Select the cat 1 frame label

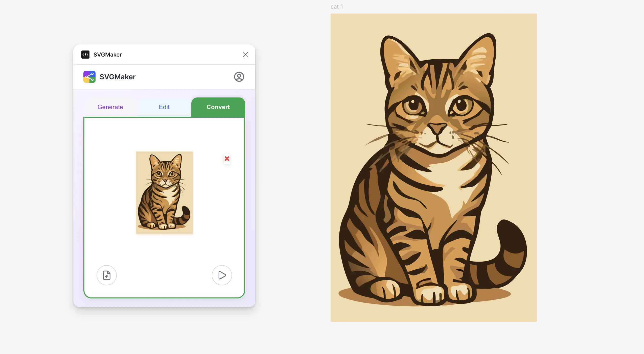[337, 7]
